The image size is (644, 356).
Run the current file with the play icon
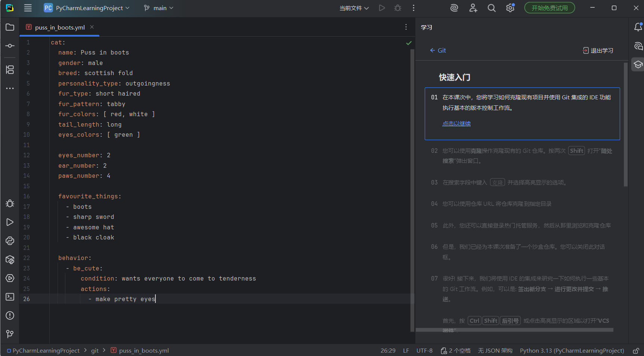click(382, 7)
